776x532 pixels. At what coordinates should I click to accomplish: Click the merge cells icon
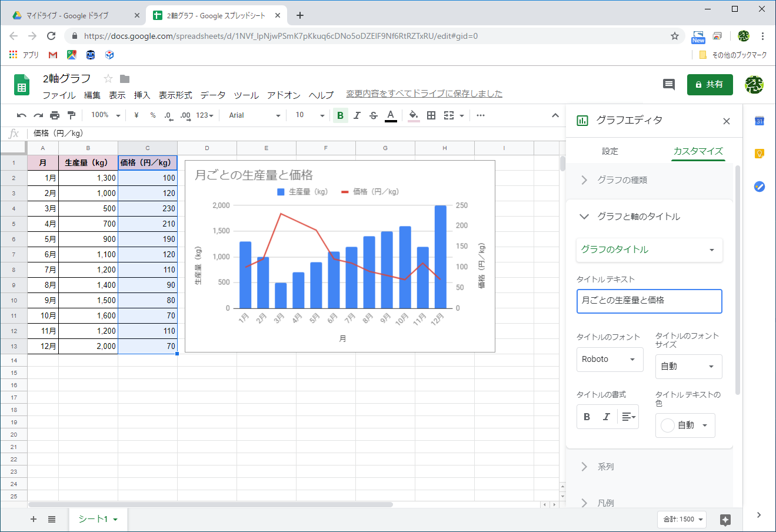[x=449, y=115]
